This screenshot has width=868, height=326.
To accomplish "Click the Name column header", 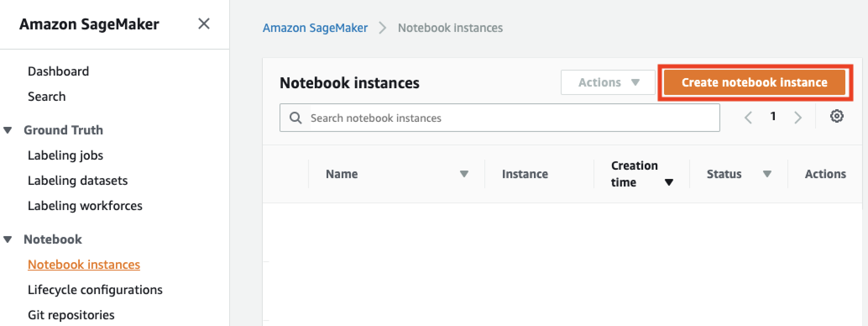I will click(342, 174).
